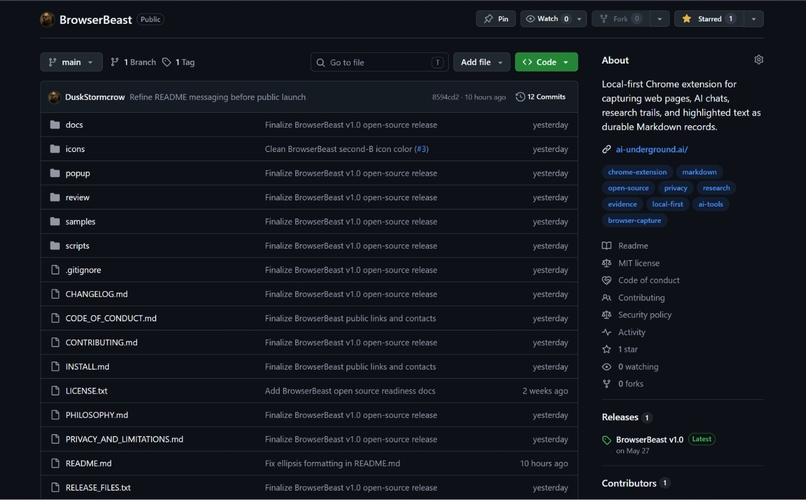Screen dimensions: 806x504
Task: Click the green tag icon for BrowserBeast v1.0
Action: (607, 440)
